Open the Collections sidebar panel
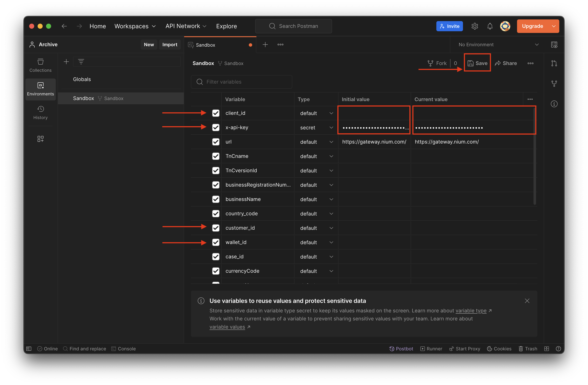Viewport: 588px width, 385px height. coord(40,65)
